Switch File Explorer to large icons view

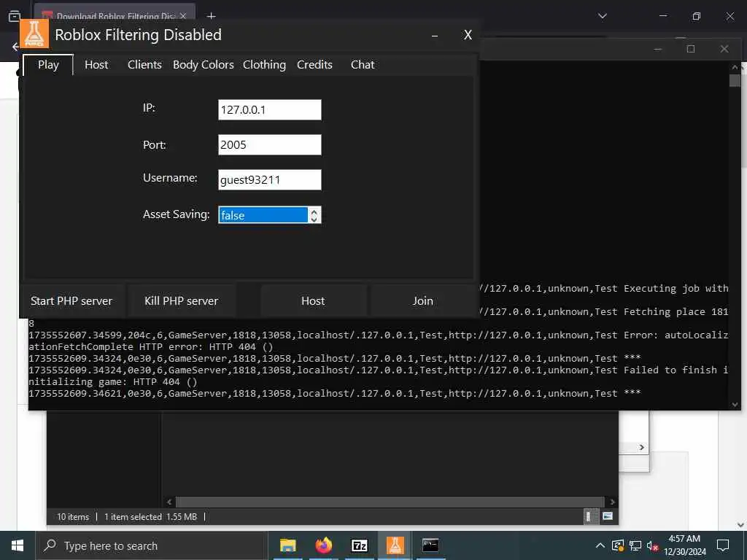pos(608,516)
